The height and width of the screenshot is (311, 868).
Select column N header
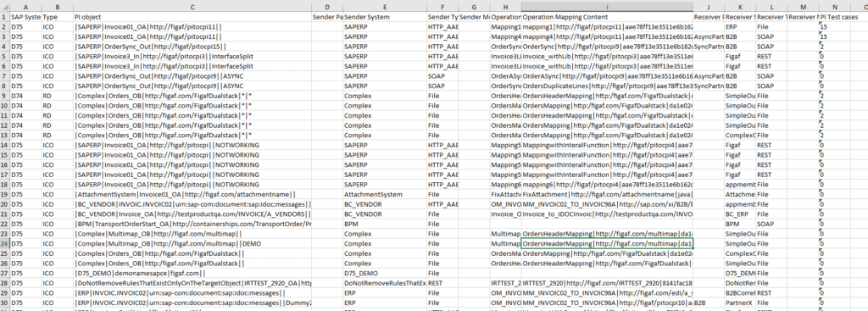click(834, 7)
